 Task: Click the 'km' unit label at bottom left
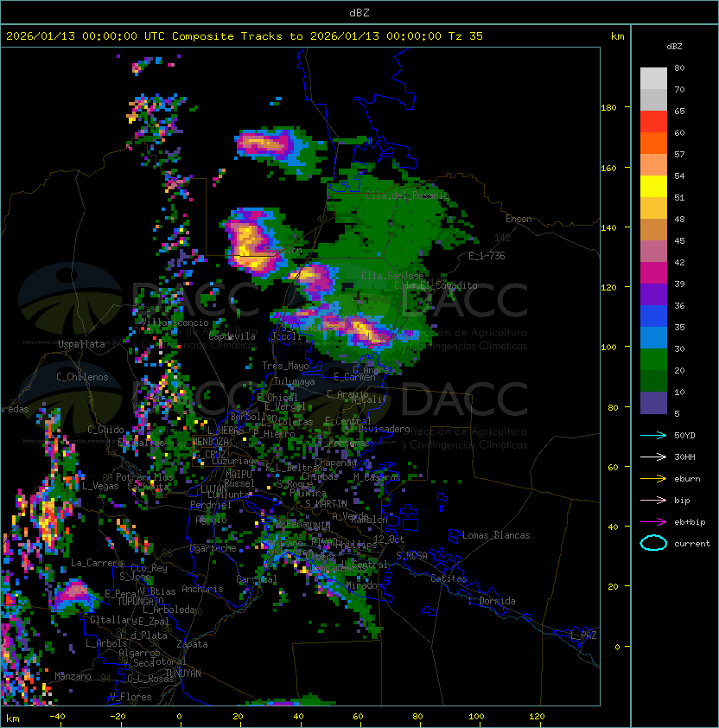[13, 718]
